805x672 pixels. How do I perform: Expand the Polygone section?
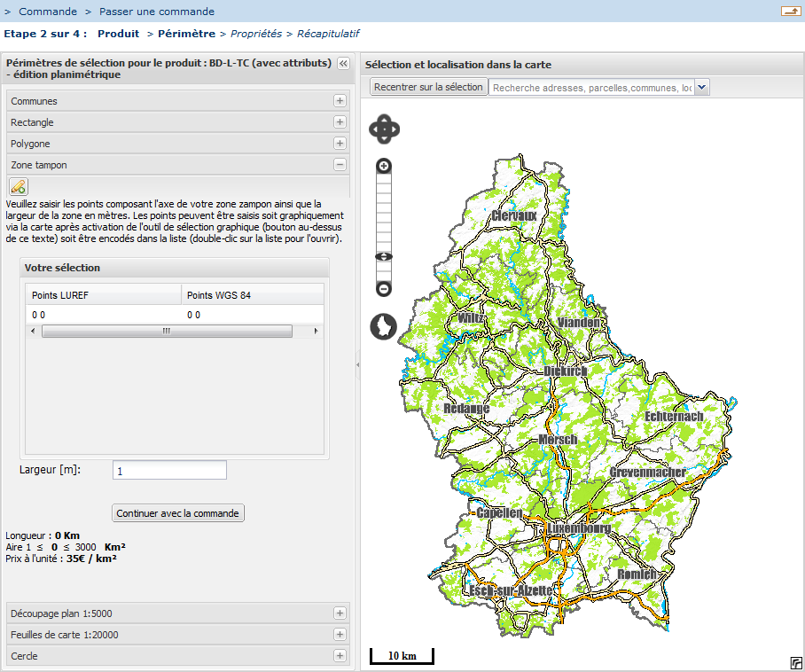(x=340, y=144)
